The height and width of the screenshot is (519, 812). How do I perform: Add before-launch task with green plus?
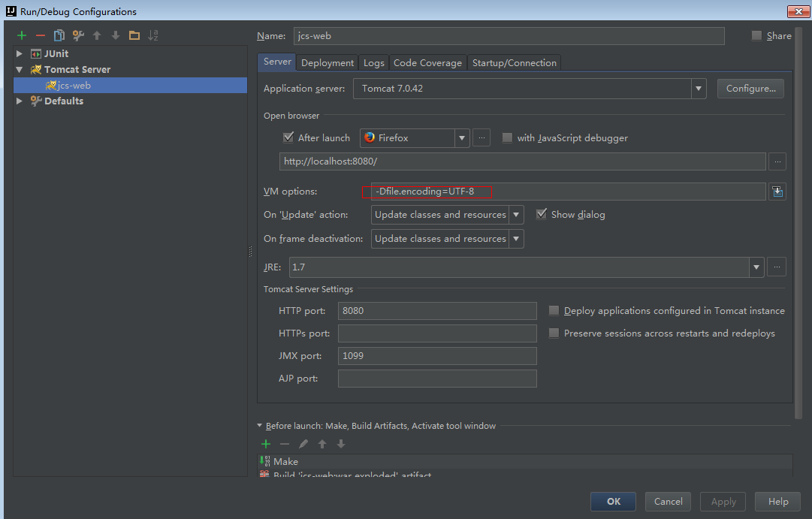(x=266, y=444)
